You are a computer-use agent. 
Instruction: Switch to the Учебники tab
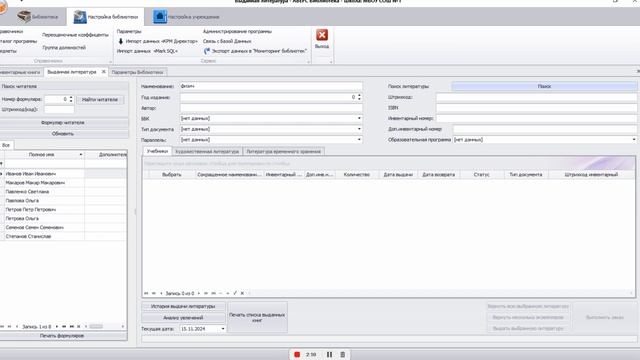158,151
